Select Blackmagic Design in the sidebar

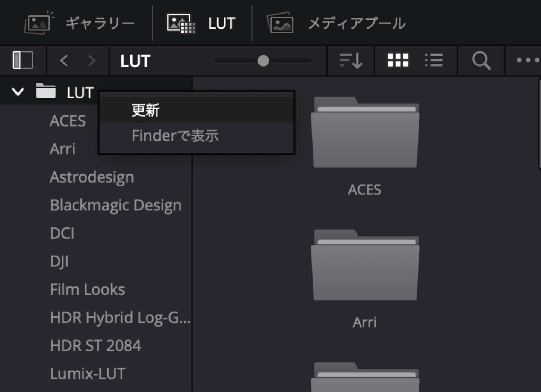coord(116,206)
